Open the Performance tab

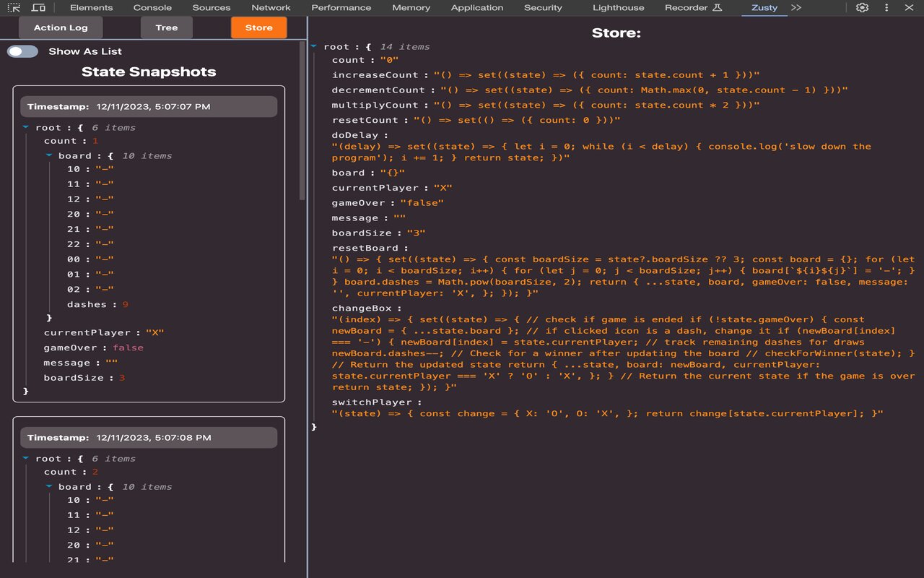coord(341,7)
